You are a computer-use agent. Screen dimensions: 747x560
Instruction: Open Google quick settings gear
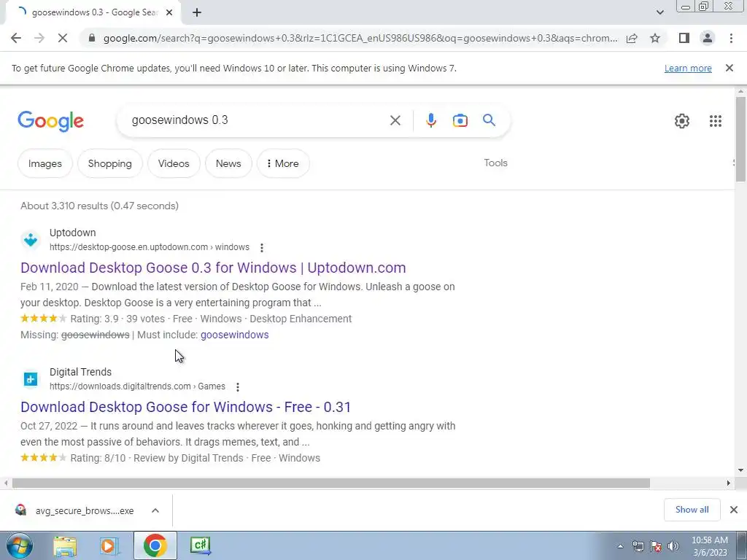682,121
